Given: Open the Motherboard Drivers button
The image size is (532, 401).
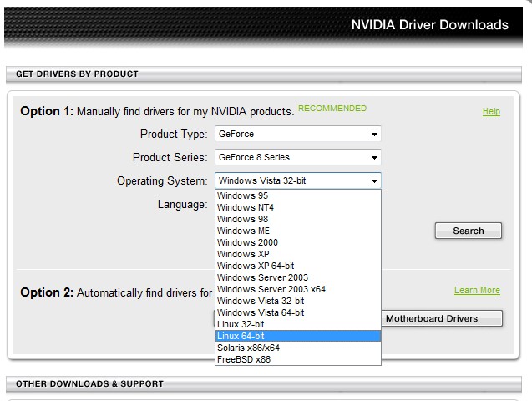Looking at the screenshot, I should [x=442, y=318].
